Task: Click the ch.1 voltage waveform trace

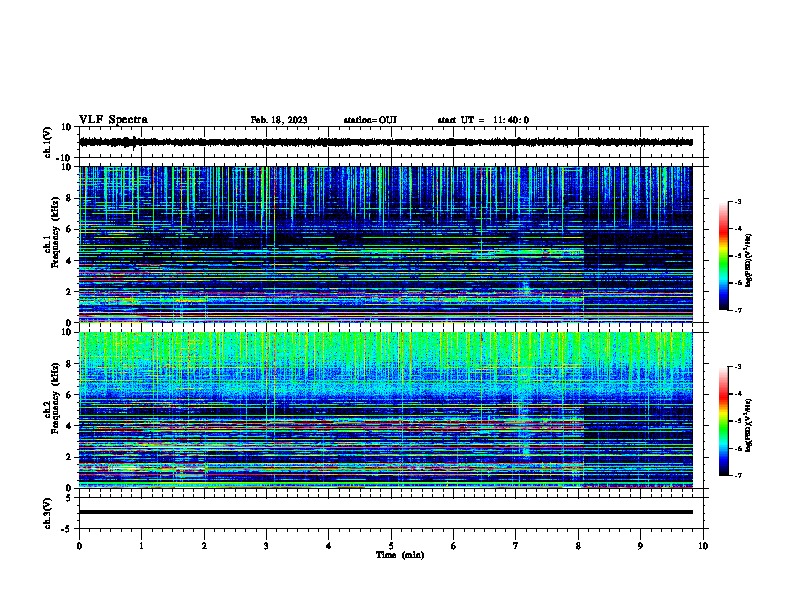Action: (x=385, y=142)
